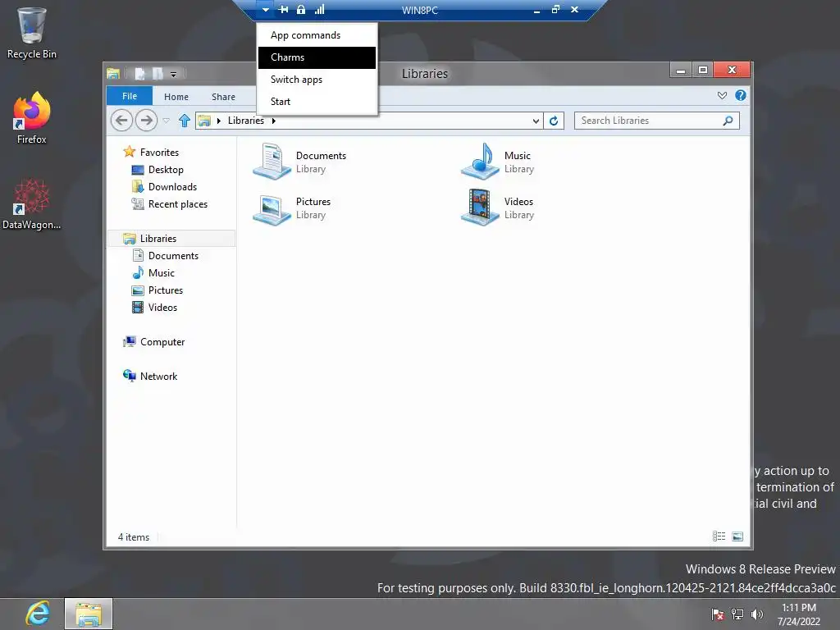Click the taskbar clock showing 1:11 PM
The image size is (840, 630).
tap(799, 614)
